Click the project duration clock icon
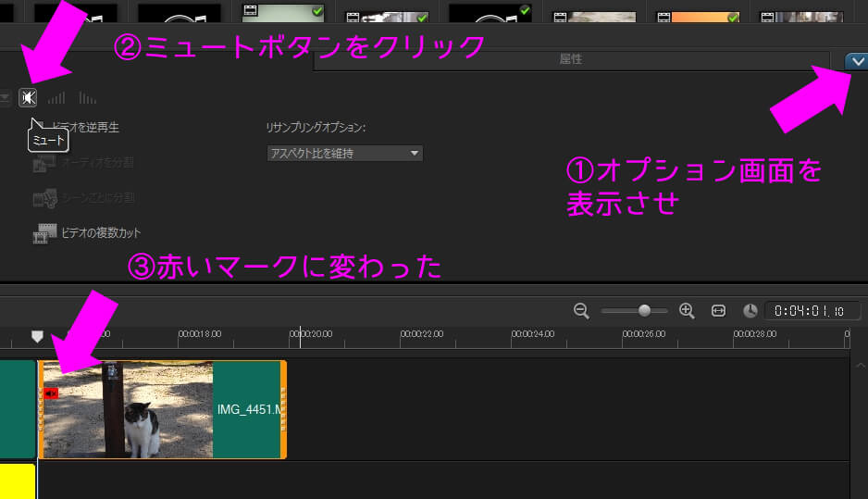Viewport: 868px width, 499px height. [x=750, y=311]
